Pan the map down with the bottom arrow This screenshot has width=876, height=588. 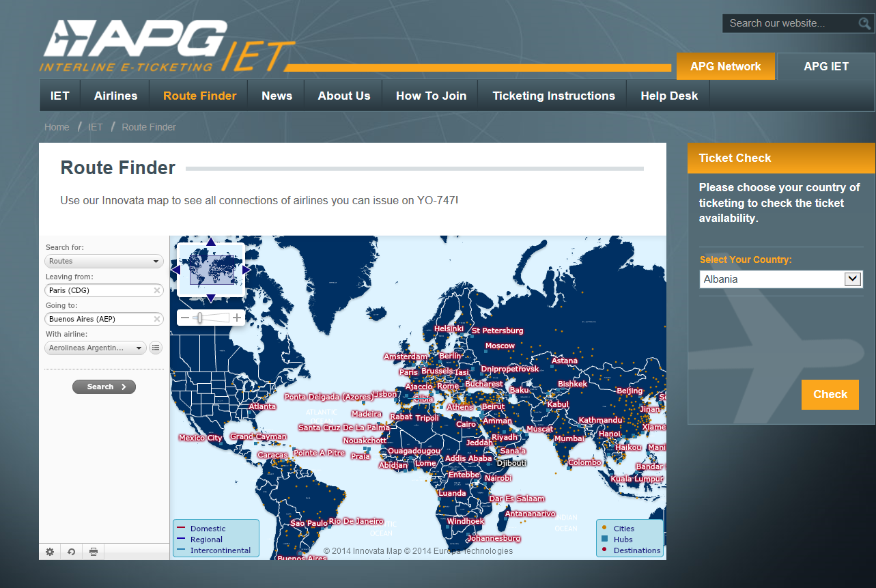211,298
